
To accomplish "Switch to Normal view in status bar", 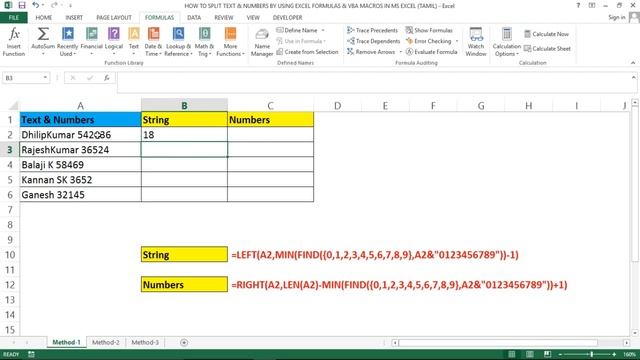I will [511, 354].
